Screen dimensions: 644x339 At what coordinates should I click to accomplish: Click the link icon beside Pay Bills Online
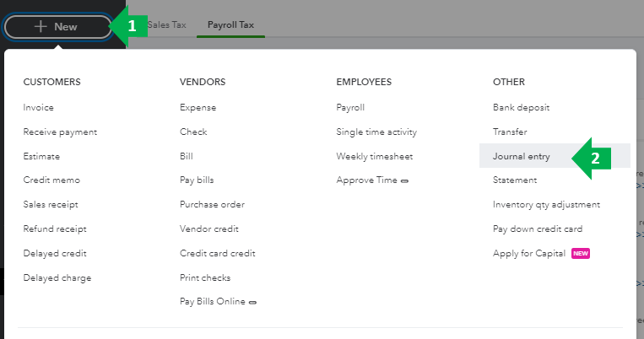pyautogui.click(x=253, y=303)
